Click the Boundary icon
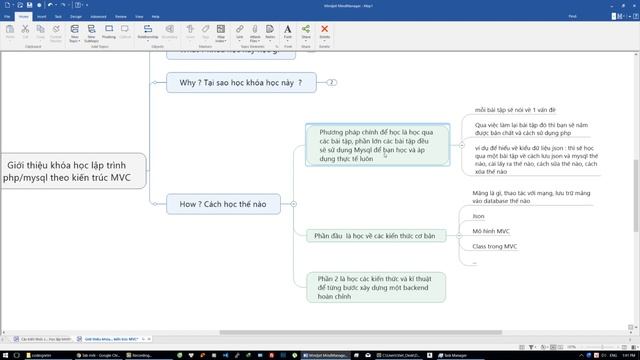640x360 pixels. tap(169, 29)
